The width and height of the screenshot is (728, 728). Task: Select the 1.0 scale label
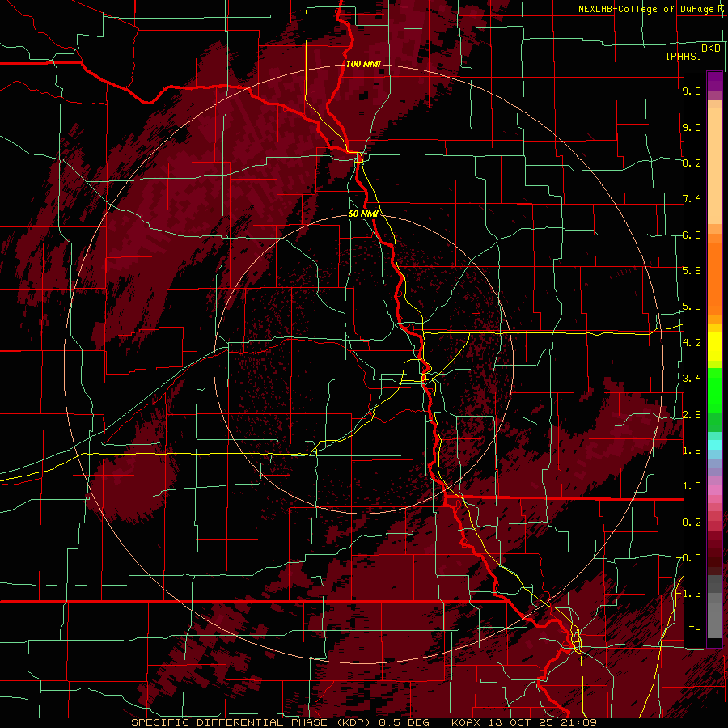(x=692, y=486)
